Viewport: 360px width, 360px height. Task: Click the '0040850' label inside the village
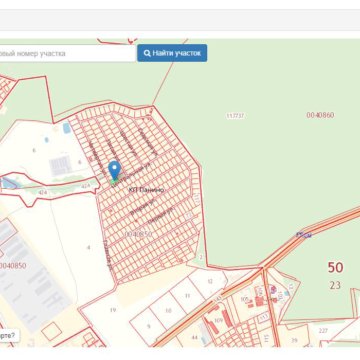138,234
